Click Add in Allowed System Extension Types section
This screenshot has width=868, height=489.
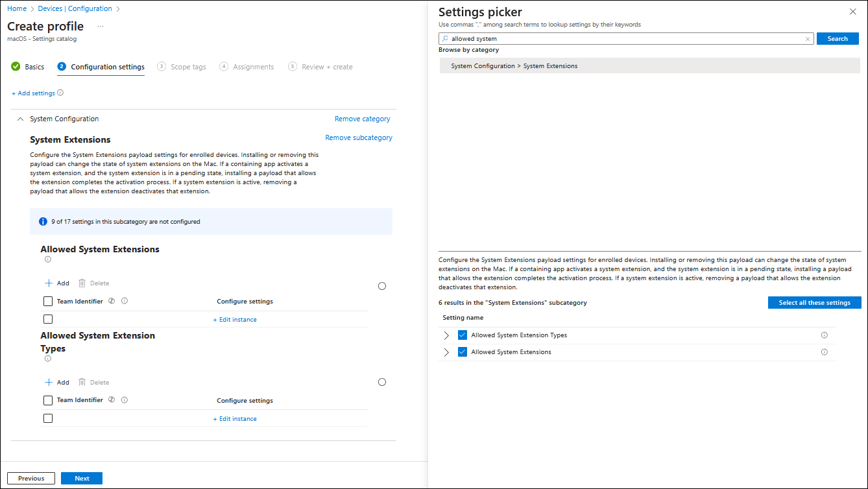pyautogui.click(x=57, y=383)
